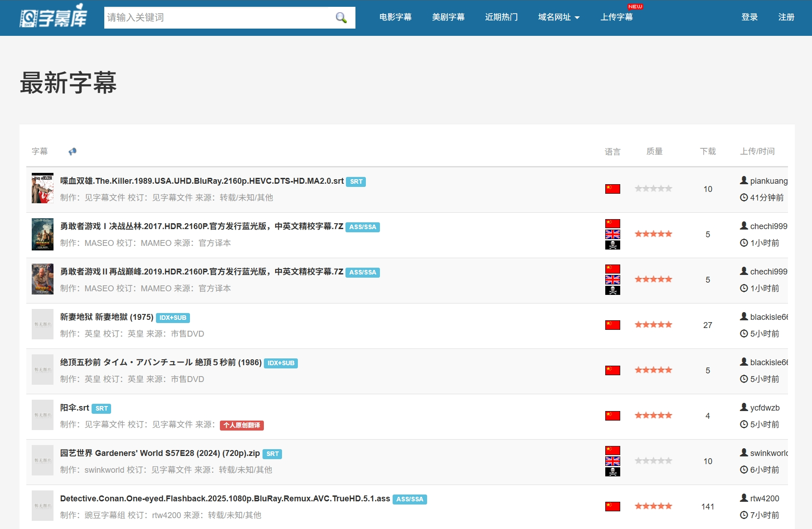Click the megaphone announcement icon
812x529 pixels.
click(73, 152)
